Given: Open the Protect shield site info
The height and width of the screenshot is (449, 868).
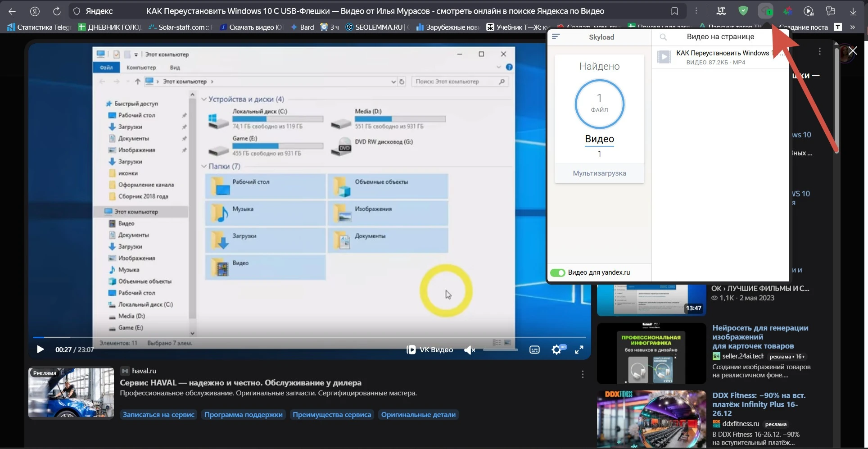Looking at the screenshot, I should (x=77, y=11).
